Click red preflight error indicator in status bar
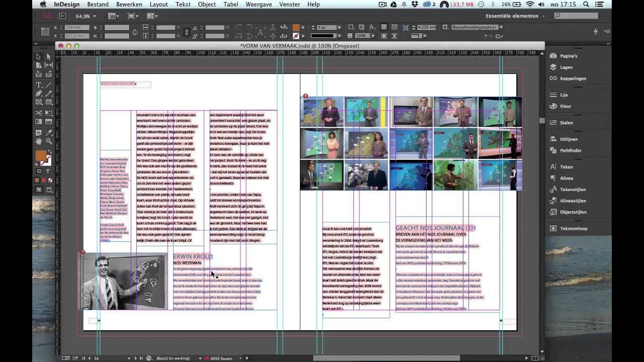644x362 pixels. coord(207,358)
